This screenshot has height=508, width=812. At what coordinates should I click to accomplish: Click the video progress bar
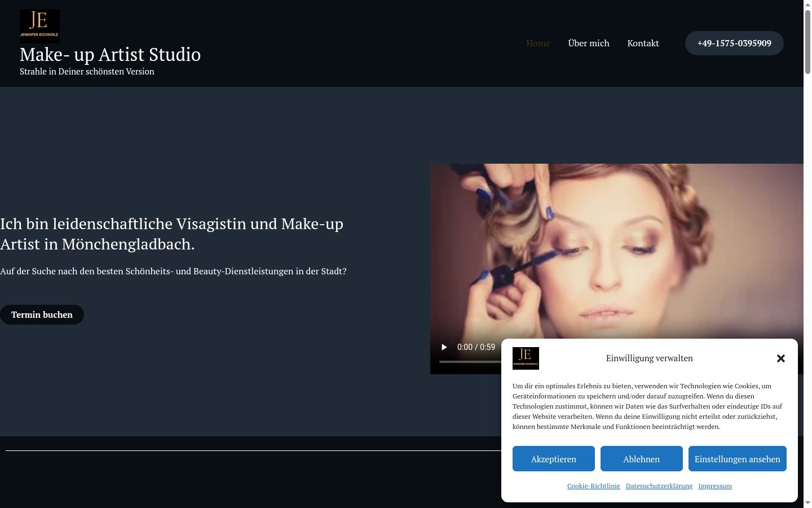470,361
